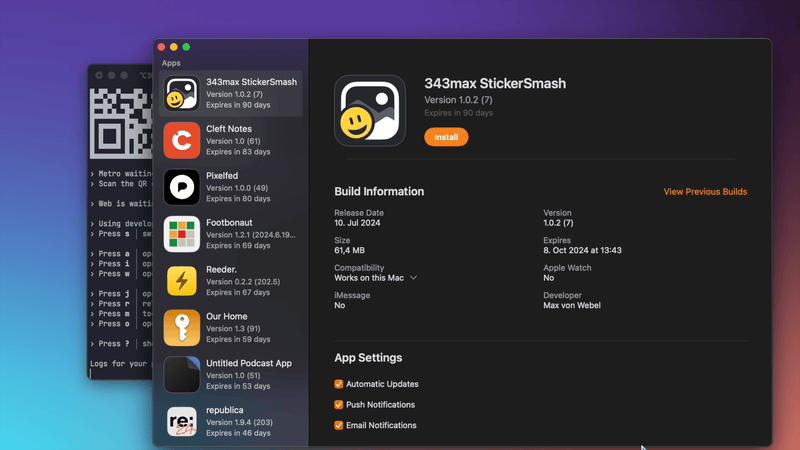Open View Previous Builds
The height and width of the screenshot is (450, 800).
pyautogui.click(x=705, y=192)
